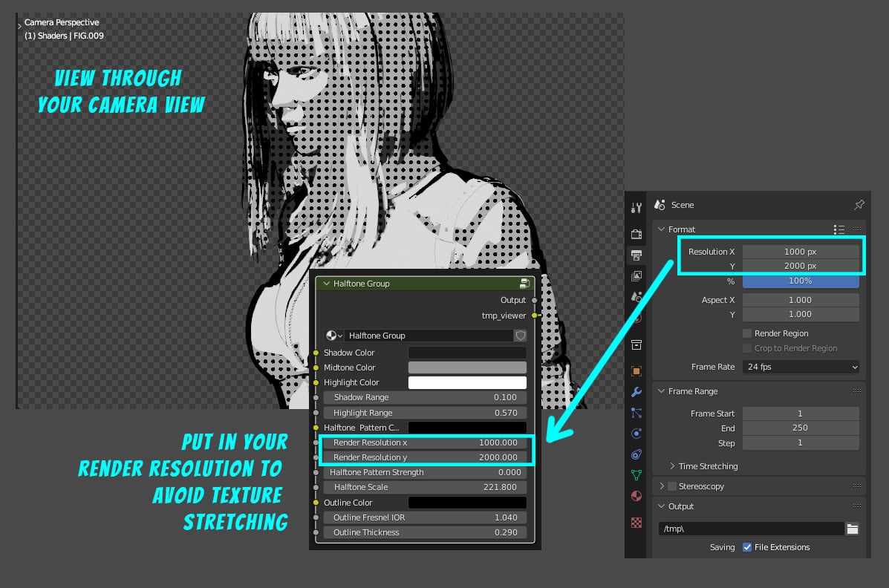889x588 pixels.
Task: Uncheck File Extensions in Saving options
Action: click(x=746, y=547)
